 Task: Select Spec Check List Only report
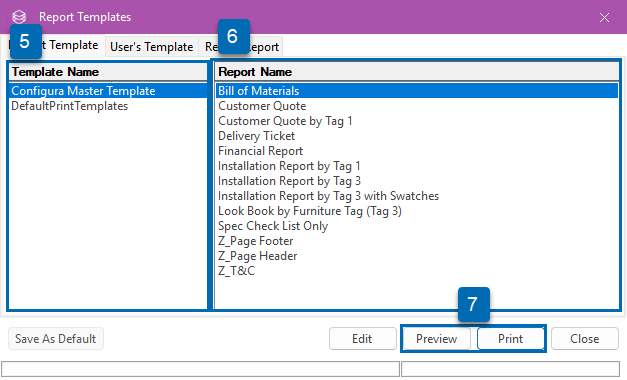(x=417, y=226)
